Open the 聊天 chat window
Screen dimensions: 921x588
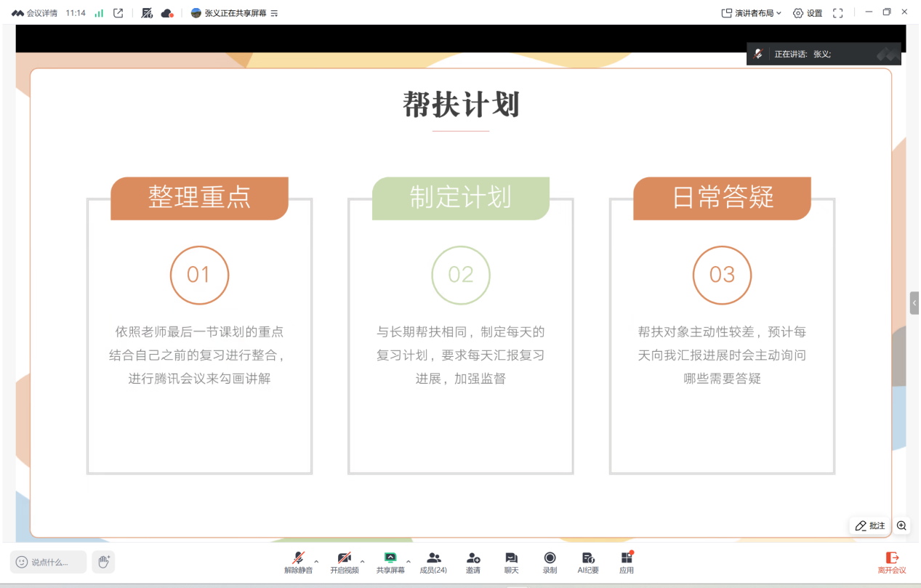click(x=512, y=562)
